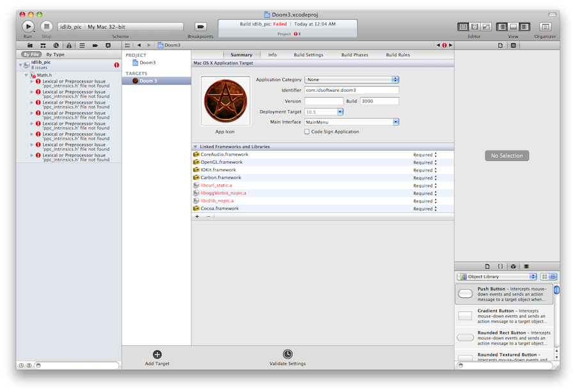Show the project navigator folder icon
Viewport: 576px width, 392px height.
pos(30,45)
